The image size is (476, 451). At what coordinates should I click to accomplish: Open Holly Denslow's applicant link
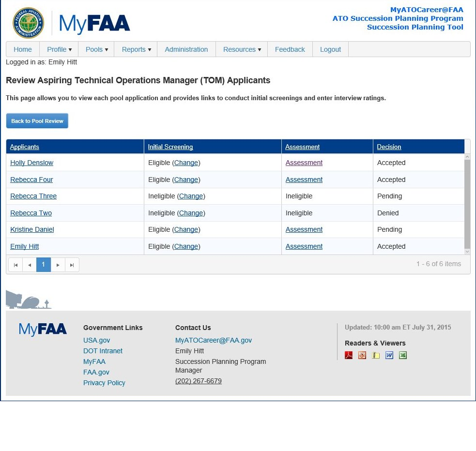32,163
